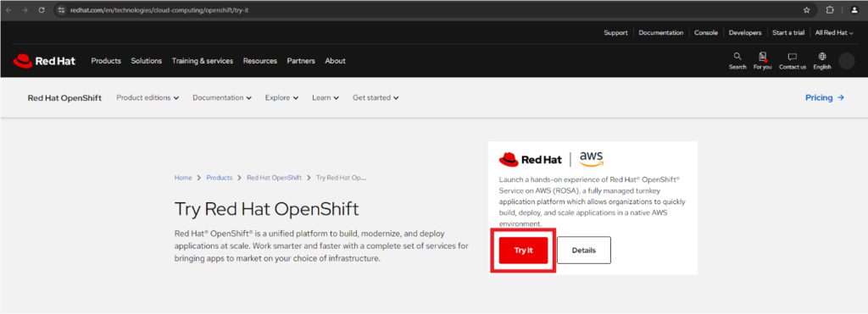Open the Partners menu
Screen dimensions: 868x314
click(x=301, y=61)
